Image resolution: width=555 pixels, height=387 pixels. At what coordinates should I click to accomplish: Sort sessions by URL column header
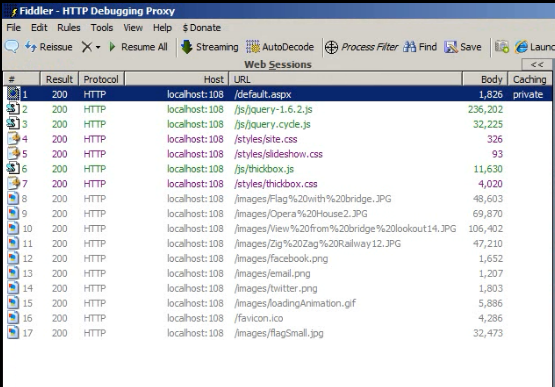tap(345, 79)
